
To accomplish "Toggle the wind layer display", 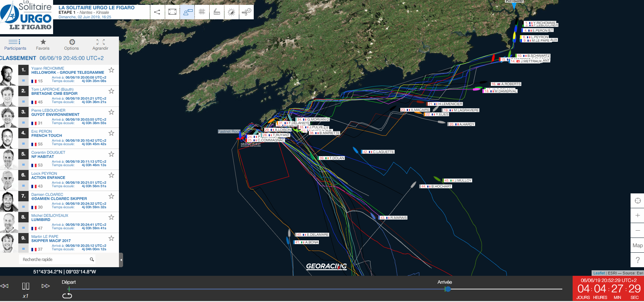I will pyautogui.click(x=246, y=12).
